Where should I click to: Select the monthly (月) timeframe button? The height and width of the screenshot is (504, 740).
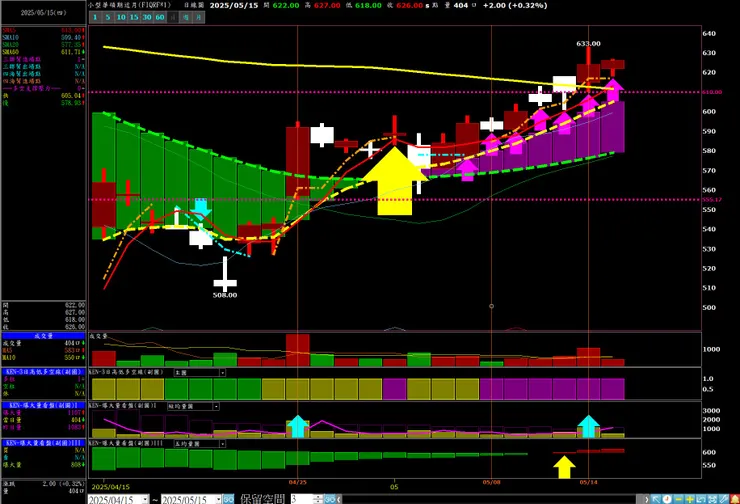pyautogui.click(x=199, y=17)
